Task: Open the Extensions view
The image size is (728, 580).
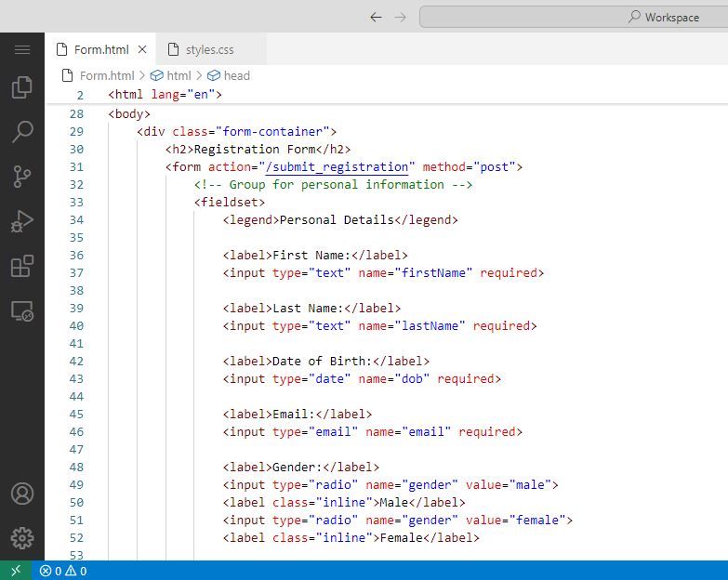Action: [x=21, y=266]
